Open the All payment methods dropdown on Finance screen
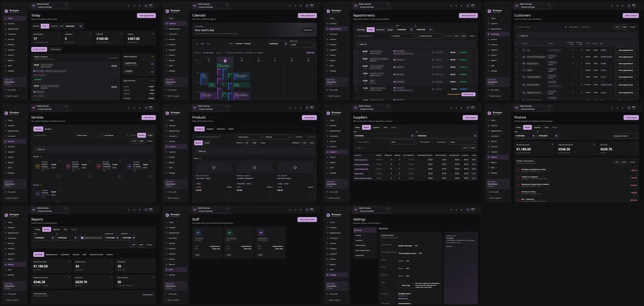 pyautogui.click(x=625, y=136)
